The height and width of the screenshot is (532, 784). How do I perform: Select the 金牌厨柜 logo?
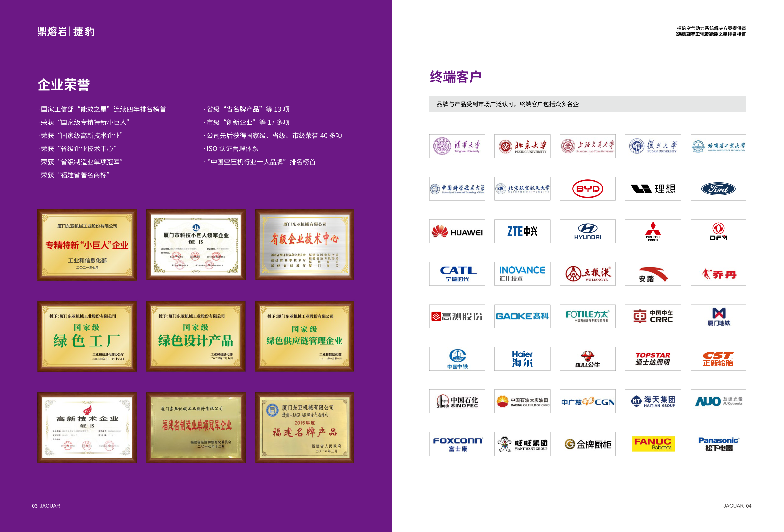(x=588, y=444)
